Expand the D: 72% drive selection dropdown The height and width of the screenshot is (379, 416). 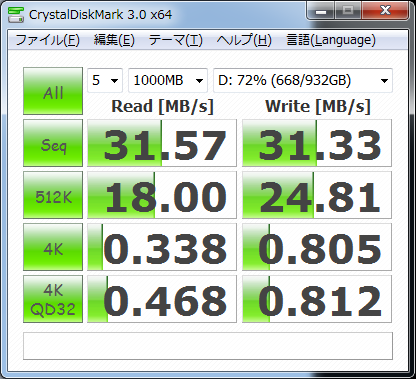tap(303, 80)
